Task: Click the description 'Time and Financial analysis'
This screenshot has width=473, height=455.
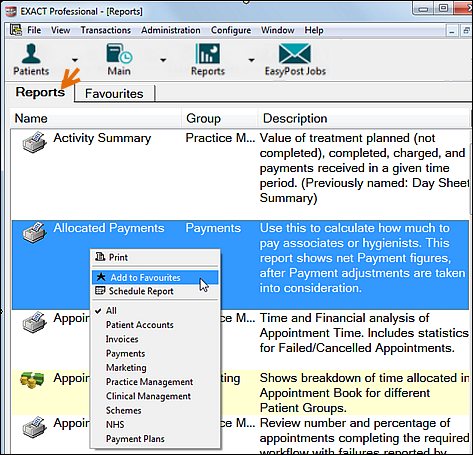Action: pos(364,333)
